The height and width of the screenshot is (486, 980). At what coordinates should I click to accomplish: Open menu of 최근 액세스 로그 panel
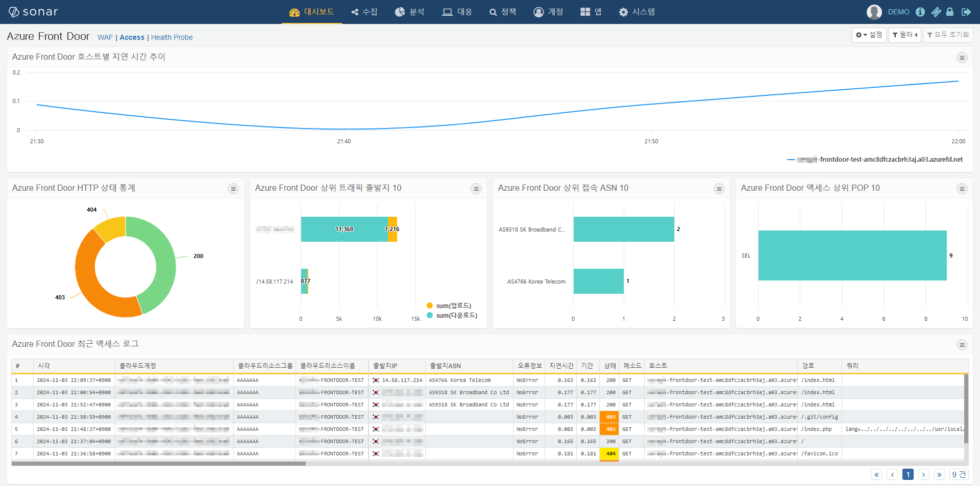962,345
